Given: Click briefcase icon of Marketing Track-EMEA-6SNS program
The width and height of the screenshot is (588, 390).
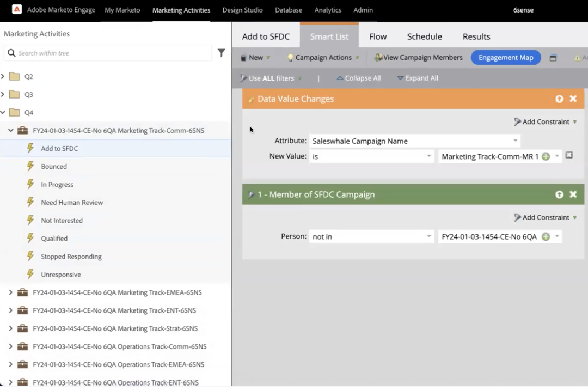Looking at the screenshot, I should coord(22,292).
